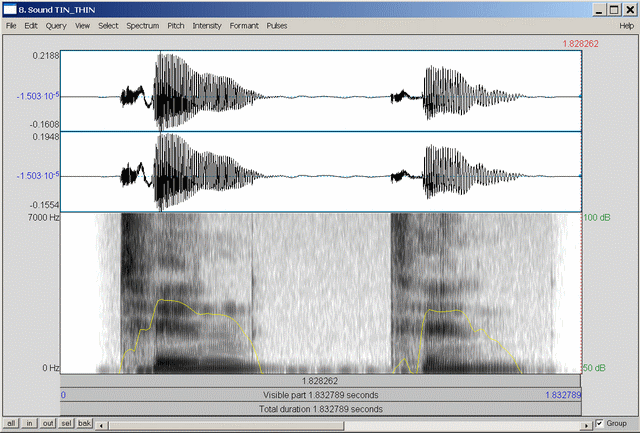Click the horizontal scrollbar track

point(340,424)
